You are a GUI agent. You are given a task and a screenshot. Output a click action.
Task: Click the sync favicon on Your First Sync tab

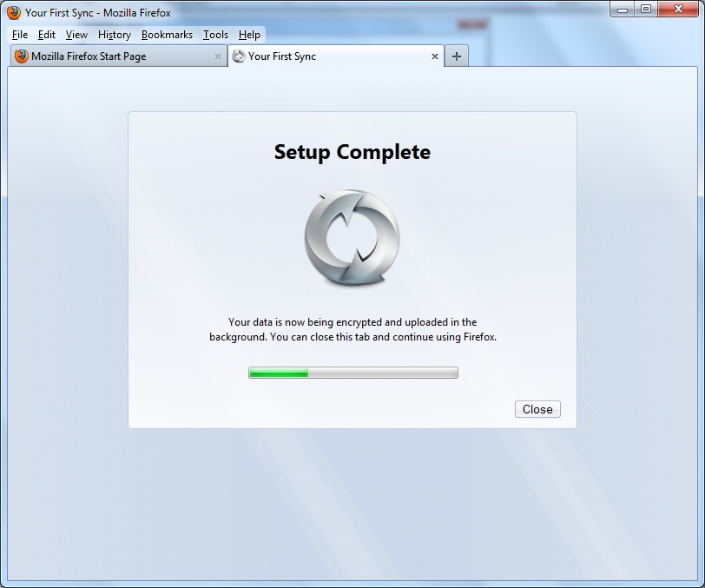[238, 56]
